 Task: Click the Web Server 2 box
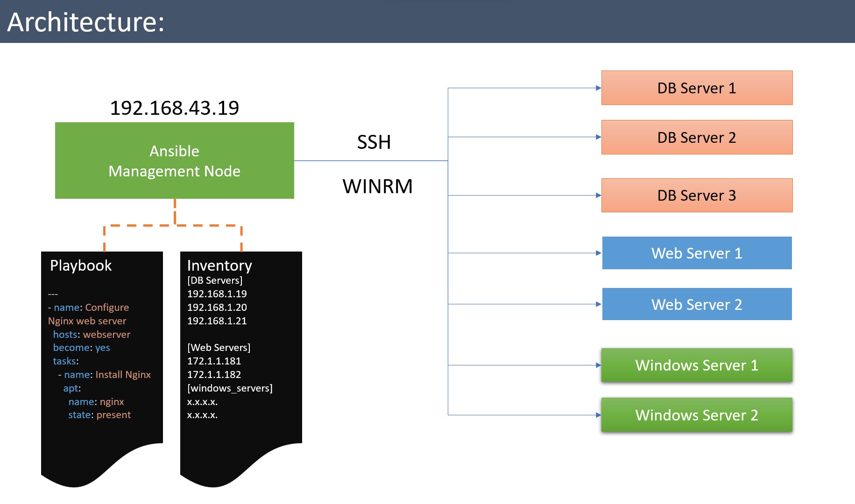tap(697, 304)
